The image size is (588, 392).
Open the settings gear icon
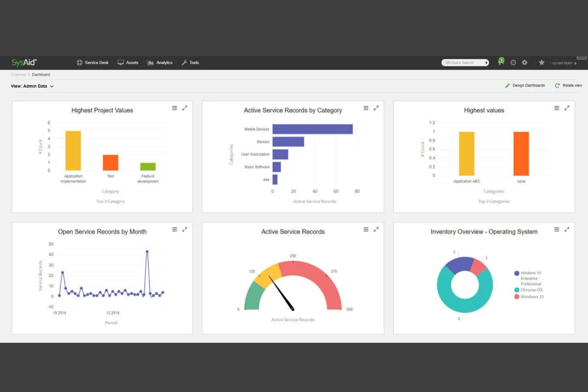click(x=524, y=62)
